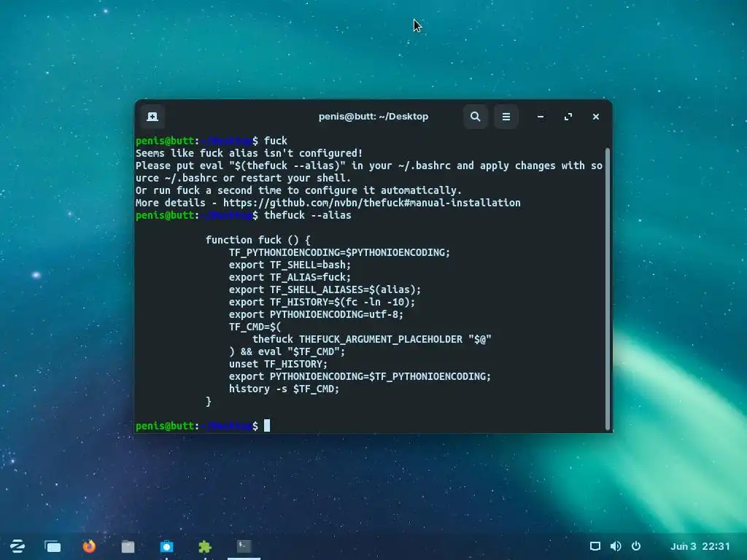Click the terminal title penis@butt: ~/Desktop
Viewport: 747px width, 560px height.
click(373, 117)
